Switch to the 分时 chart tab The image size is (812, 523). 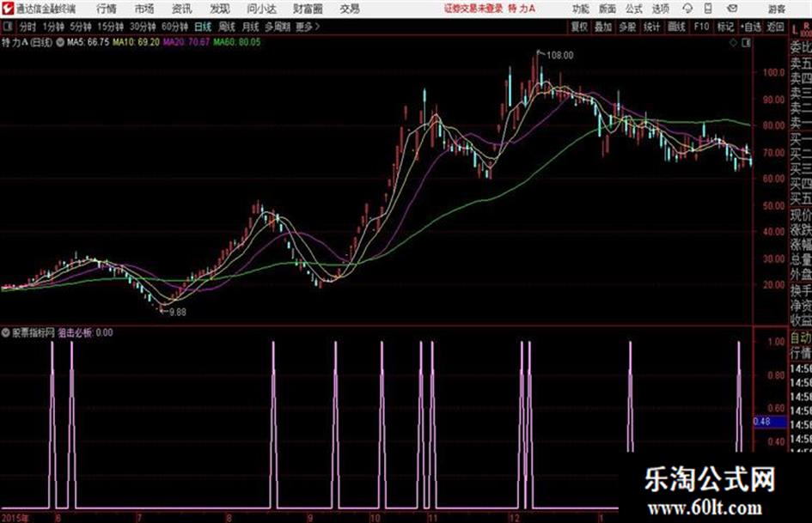[x=27, y=27]
